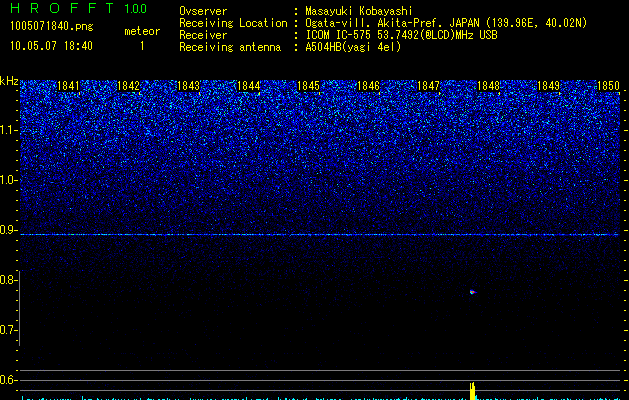Click the 0.6 frequency axis label

click(x=8, y=380)
